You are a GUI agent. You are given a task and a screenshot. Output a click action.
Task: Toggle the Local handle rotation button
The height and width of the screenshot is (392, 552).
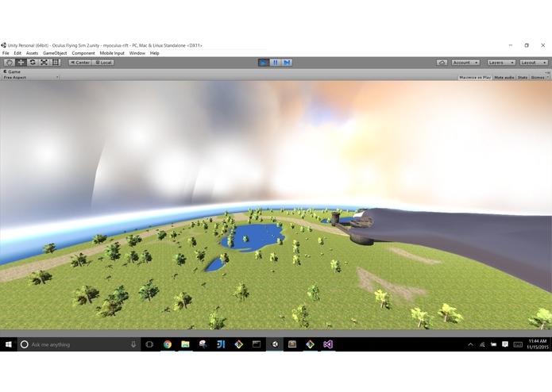(x=103, y=62)
